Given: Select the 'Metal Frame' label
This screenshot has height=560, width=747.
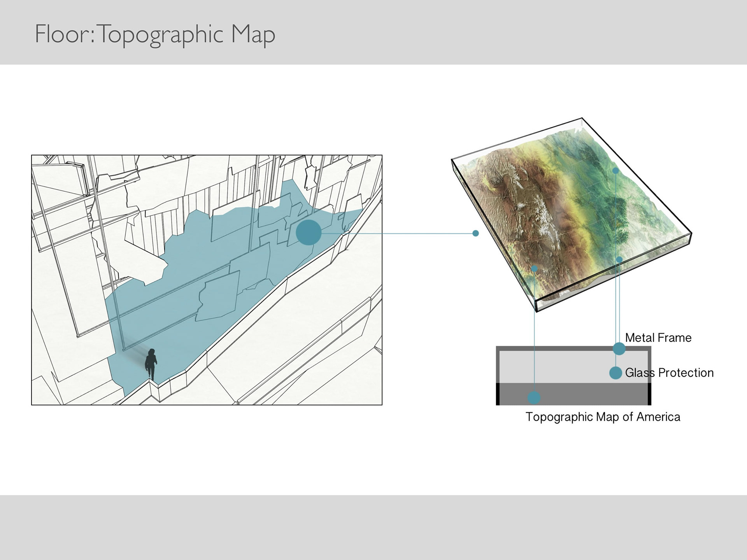Looking at the screenshot, I should 658,338.
